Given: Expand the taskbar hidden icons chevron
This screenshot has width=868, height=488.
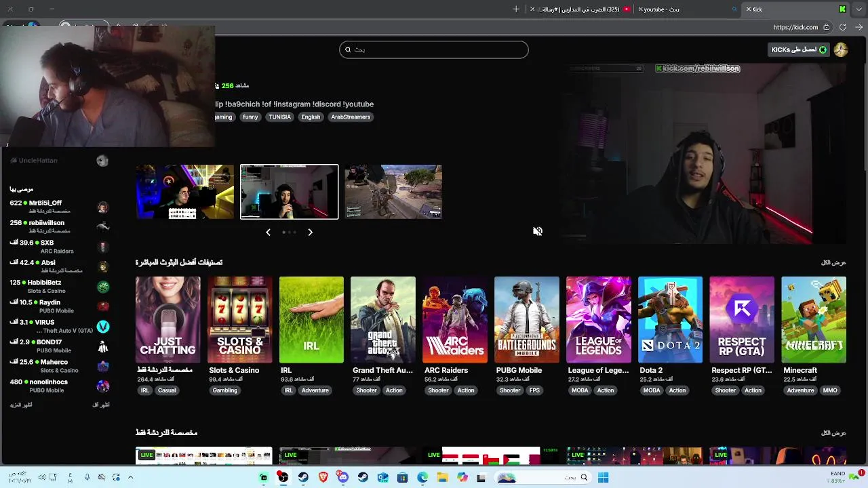Looking at the screenshot, I should tap(130, 477).
